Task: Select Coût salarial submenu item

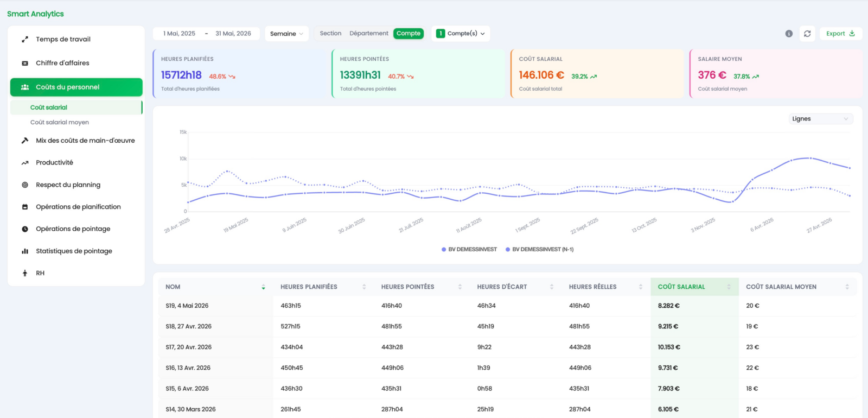Action: click(76, 107)
